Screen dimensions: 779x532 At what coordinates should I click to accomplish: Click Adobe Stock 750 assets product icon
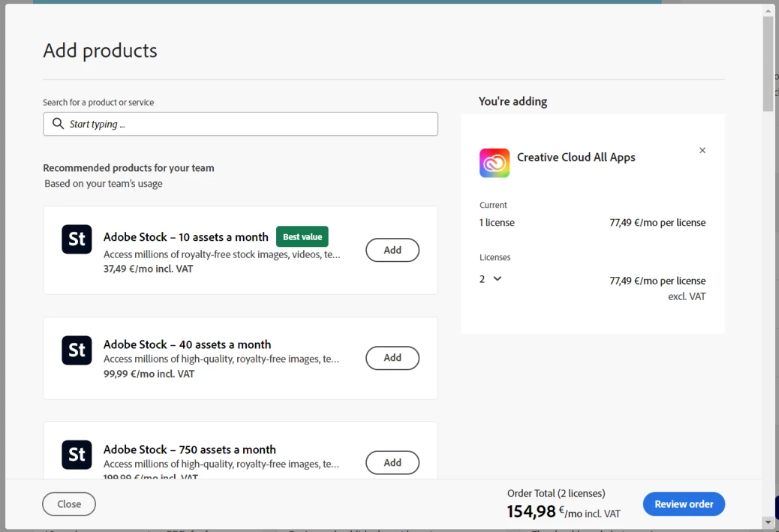(x=77, y=455)
